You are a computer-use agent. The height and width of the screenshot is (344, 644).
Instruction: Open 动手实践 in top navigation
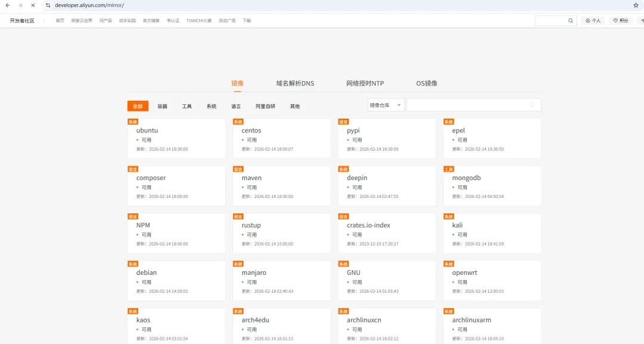[128, 20]
